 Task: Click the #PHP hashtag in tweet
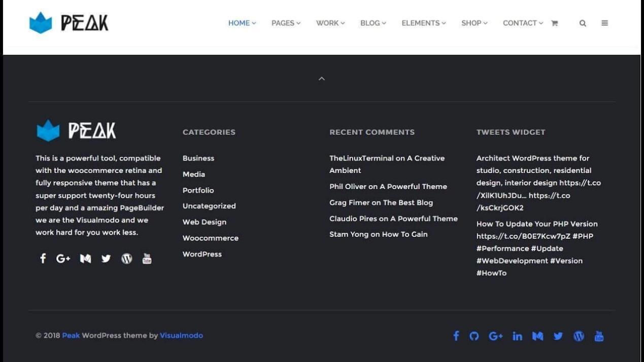click(x=583, y=236)
